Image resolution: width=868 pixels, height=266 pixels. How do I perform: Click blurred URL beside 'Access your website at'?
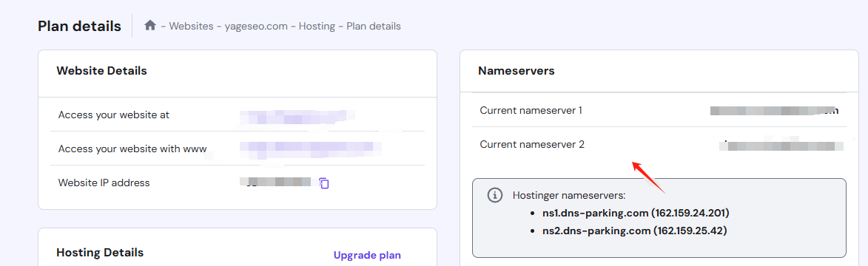(x=297, y=116)
